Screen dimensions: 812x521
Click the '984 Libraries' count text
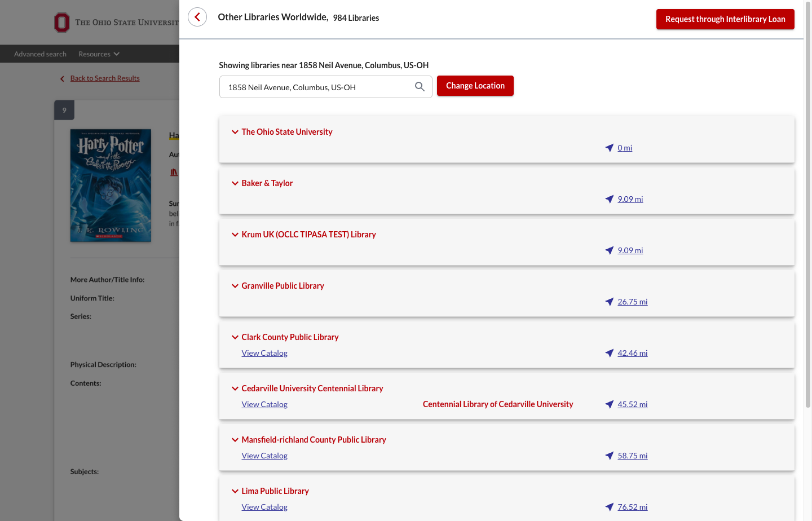pos(356,18)
